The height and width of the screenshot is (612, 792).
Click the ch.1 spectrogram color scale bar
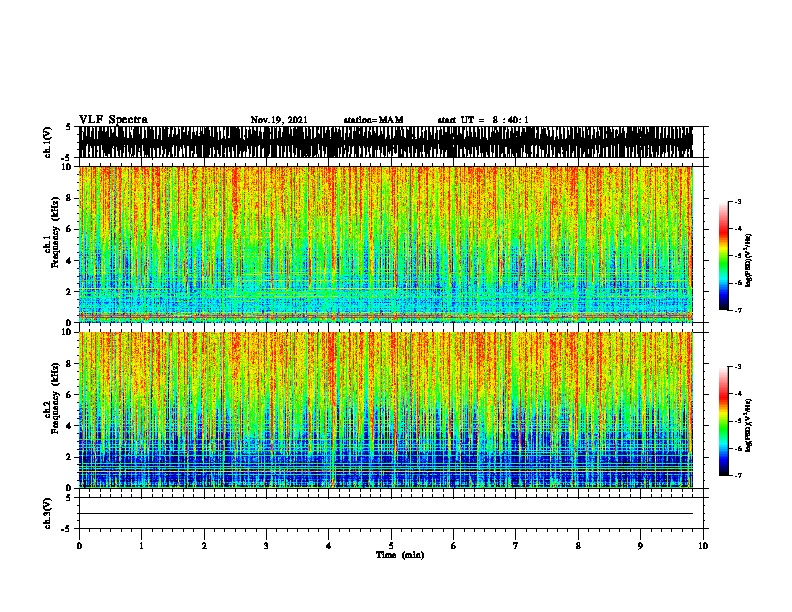coord(724,256)
